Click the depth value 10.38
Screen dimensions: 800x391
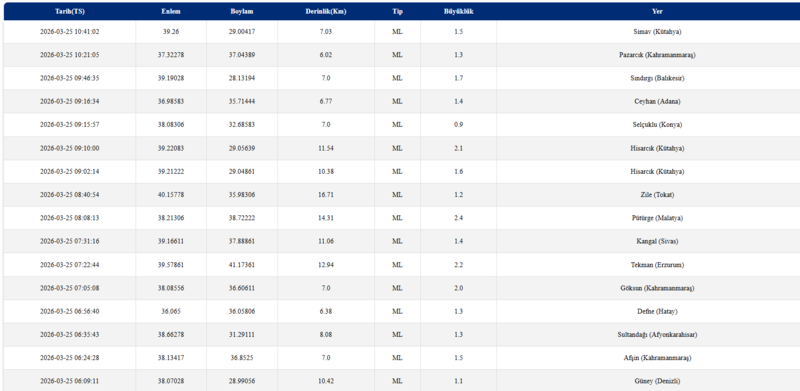click(x=326, y=172)
